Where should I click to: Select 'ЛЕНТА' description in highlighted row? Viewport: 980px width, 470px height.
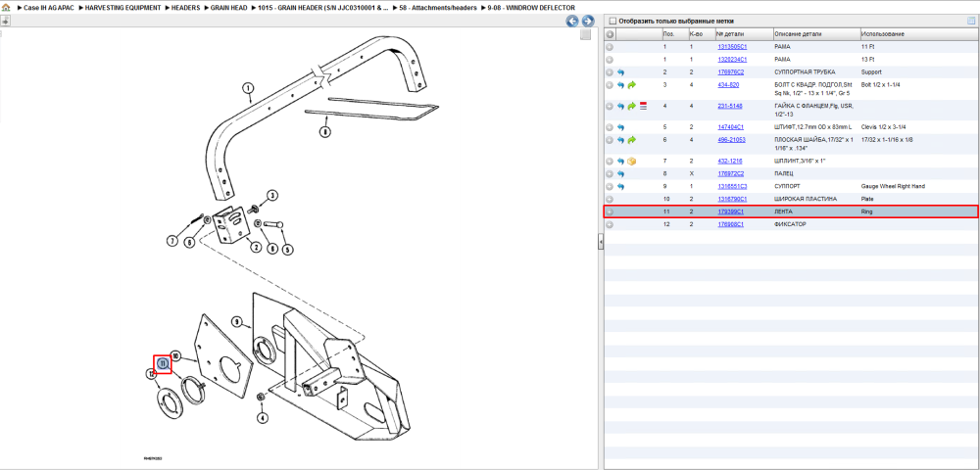tap(783, 212)
